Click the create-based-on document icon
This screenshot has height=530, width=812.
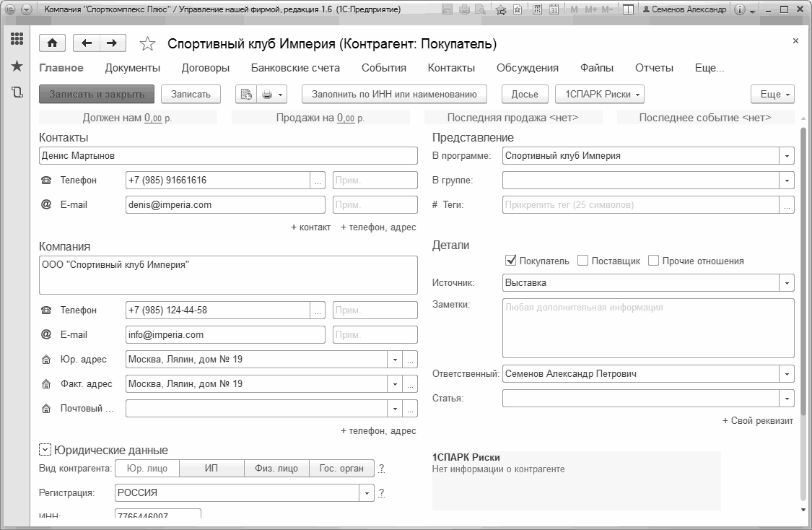point(247,95)
